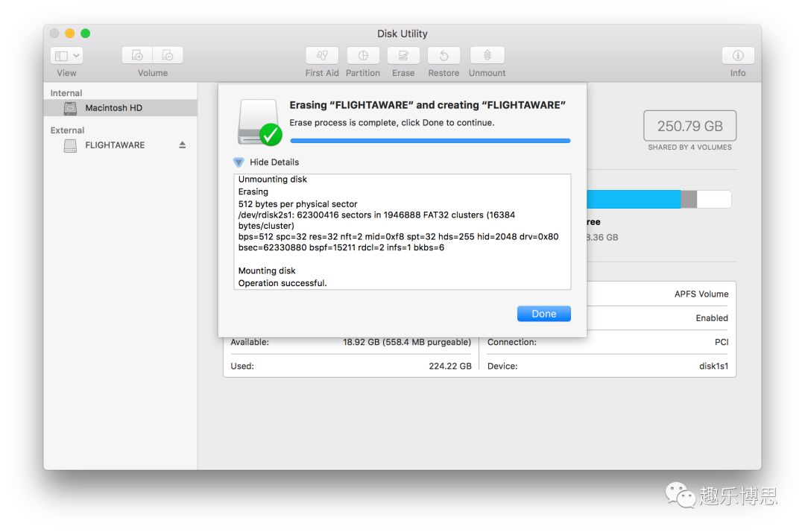Click the remove Volume toolbar icon
This screenshot has height=532, width=805.
[168, 55]
